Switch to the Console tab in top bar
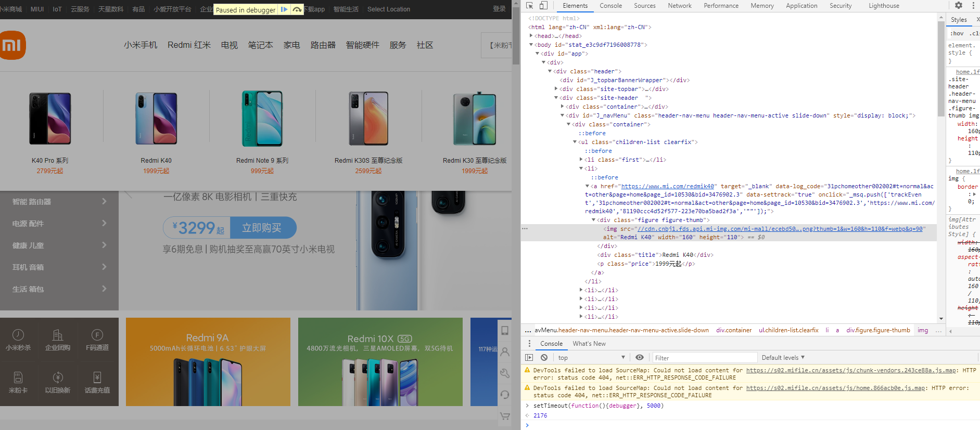Screen dimensions: 980x430 pos(610,6)
